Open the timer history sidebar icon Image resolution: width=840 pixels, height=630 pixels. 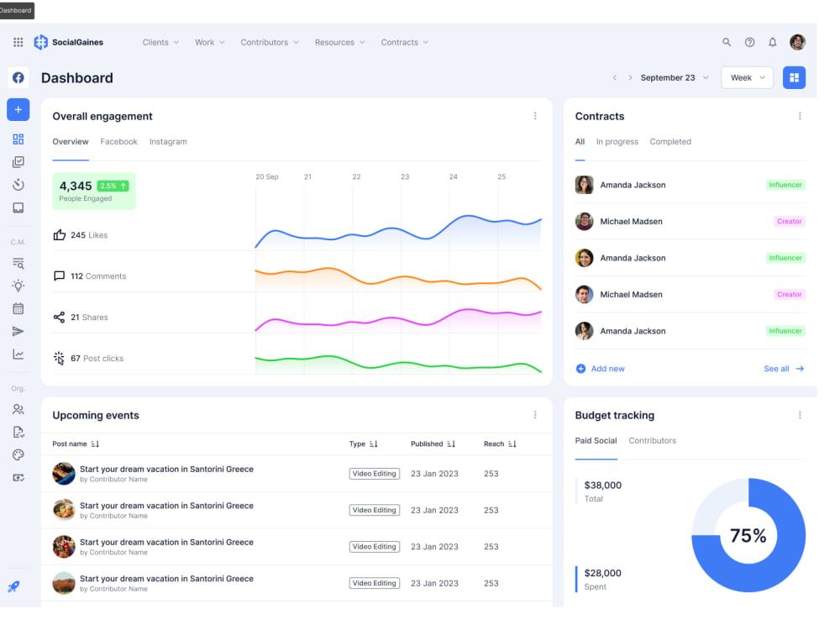(x=18, y=185)
